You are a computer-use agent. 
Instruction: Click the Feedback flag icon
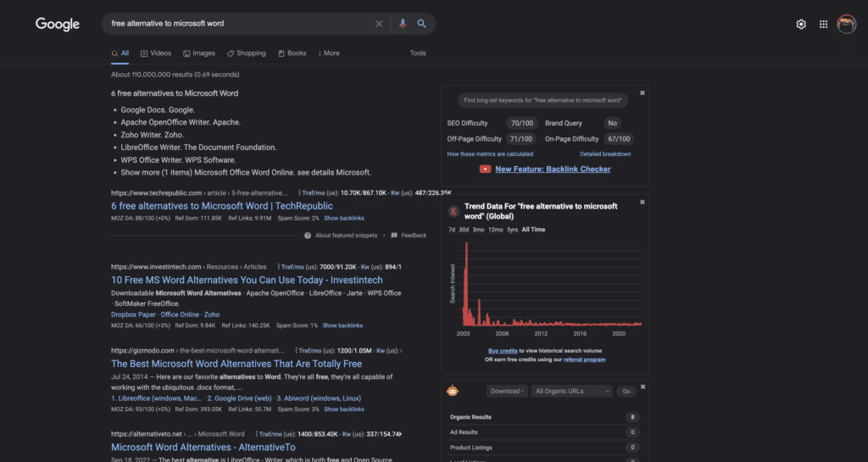(394, 235)
